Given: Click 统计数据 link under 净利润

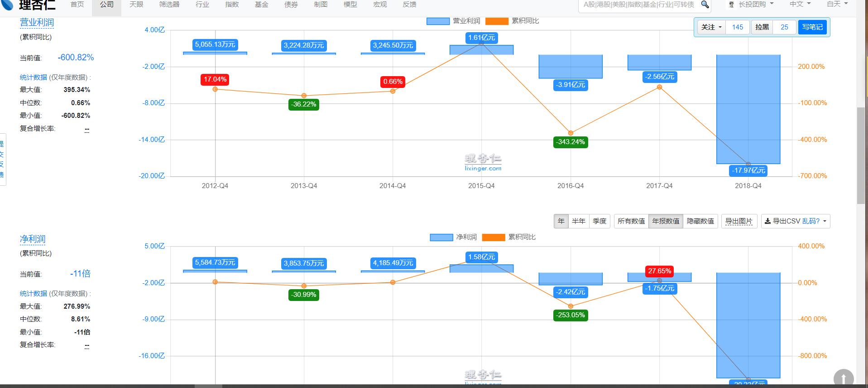Looking at the screenshot, I should [34, 294].
